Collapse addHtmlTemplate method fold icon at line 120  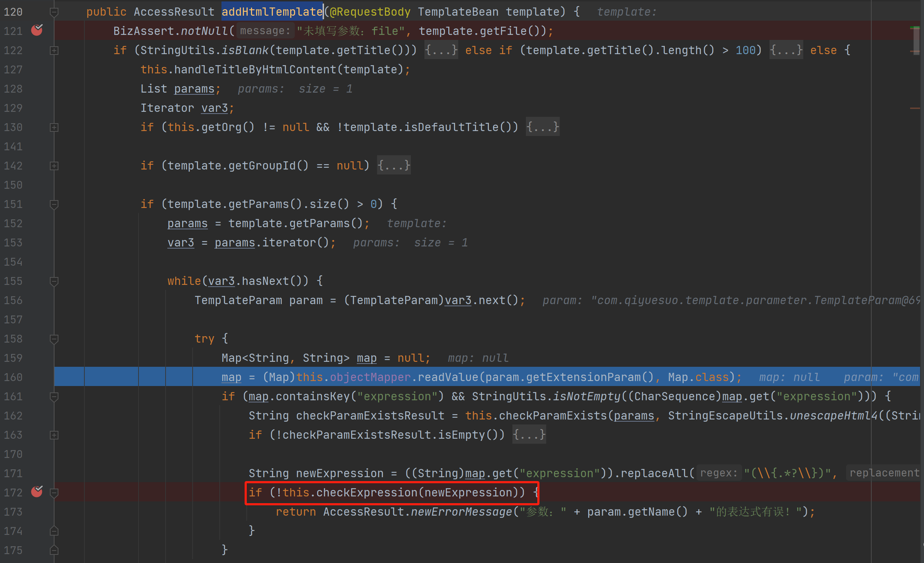click(x=54, y=12)
